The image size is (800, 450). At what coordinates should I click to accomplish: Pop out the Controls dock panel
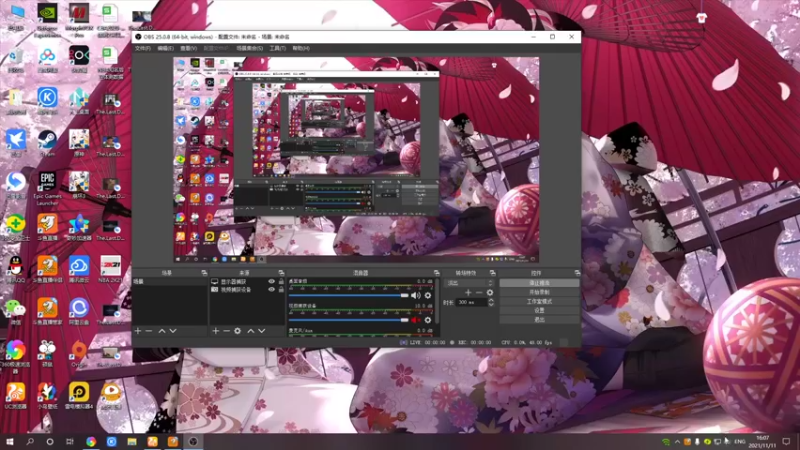577,273
